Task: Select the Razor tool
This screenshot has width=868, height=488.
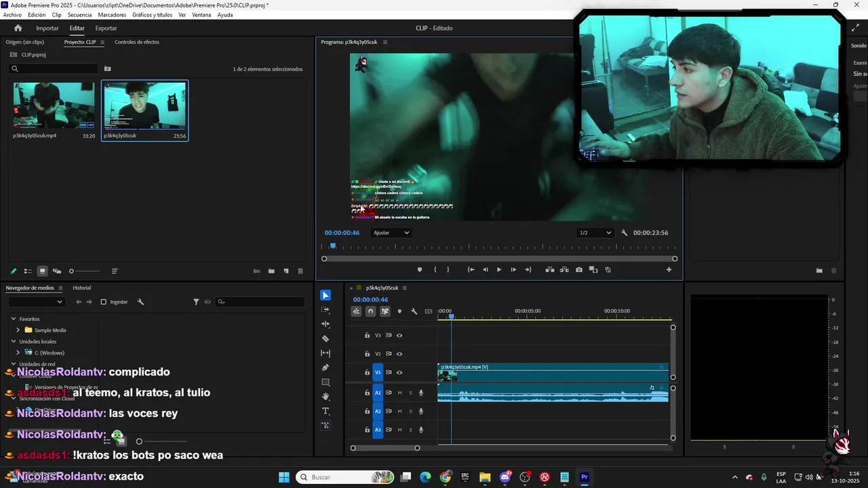Action: [x=325, y=338]
